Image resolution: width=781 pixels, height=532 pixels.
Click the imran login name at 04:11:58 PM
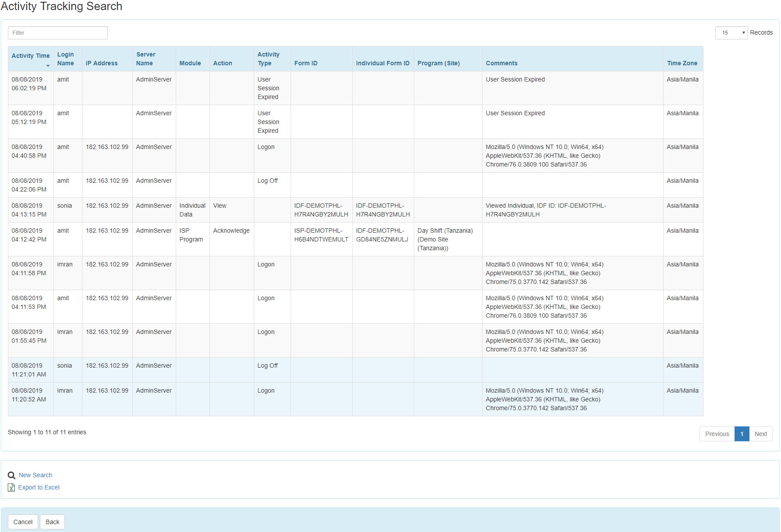pos(65,264)
